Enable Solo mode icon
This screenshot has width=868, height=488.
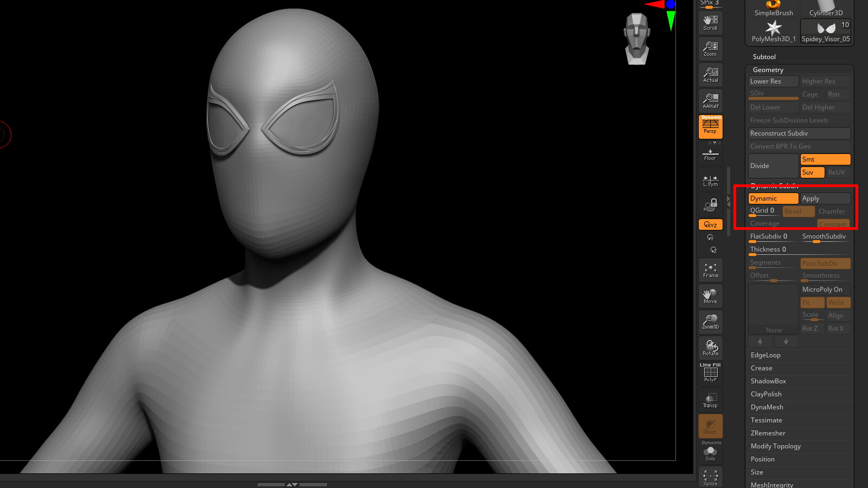coord(710,451)
